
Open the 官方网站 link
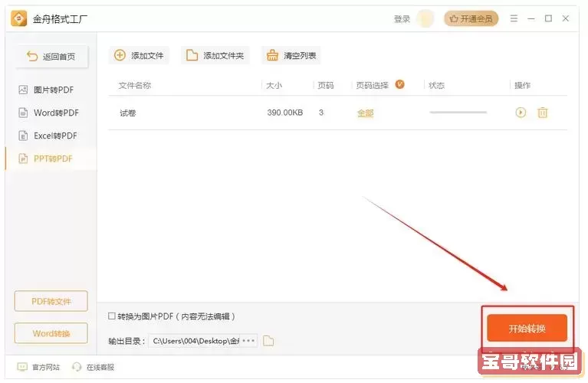(x=38, y=367)
